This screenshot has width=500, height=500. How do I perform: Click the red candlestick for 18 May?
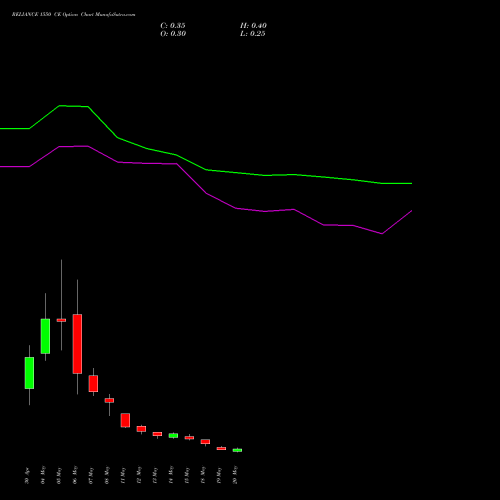pyautogui.click(x=205, y=441)
